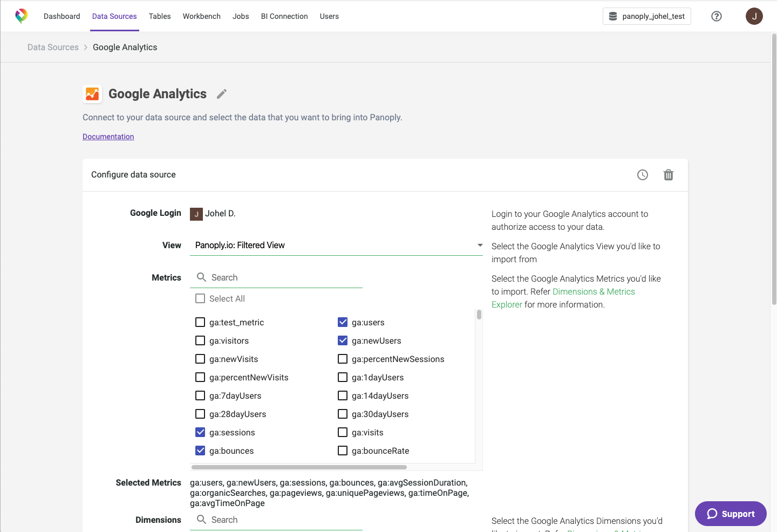This screenshot has height=532, width=777.
Task: Click the metrics list horizontal scrollbar
Action: tap(299, 467)
